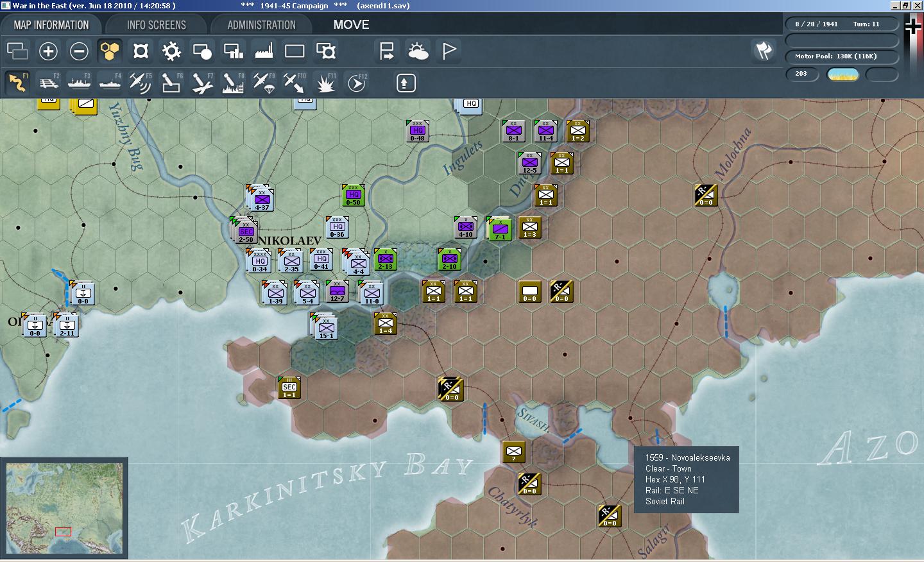Select the F1 Move mode icon

17,82
